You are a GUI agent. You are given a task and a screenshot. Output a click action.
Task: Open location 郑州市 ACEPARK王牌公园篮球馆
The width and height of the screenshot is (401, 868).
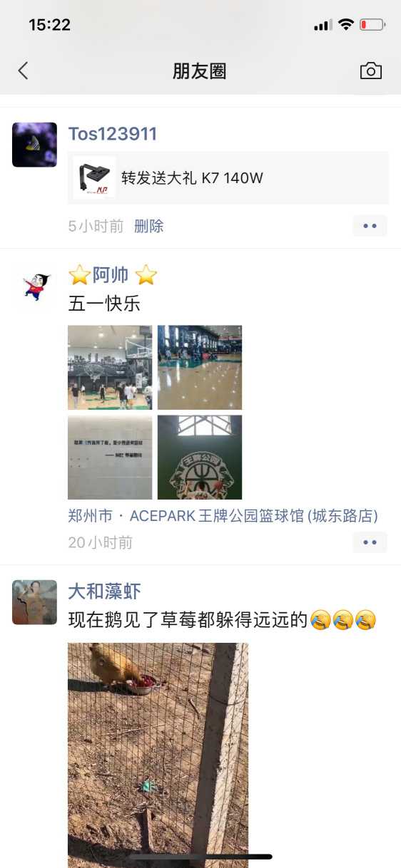[x=223, y=515]
